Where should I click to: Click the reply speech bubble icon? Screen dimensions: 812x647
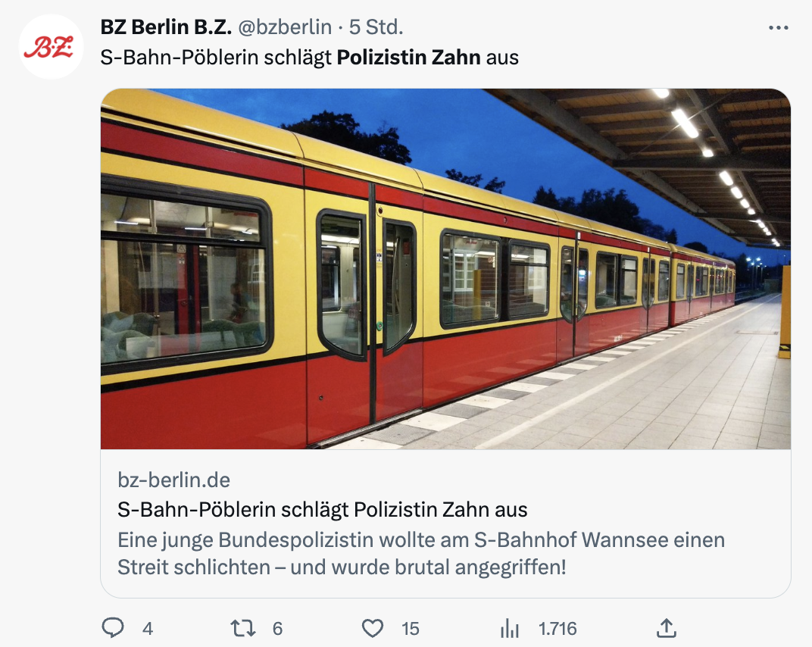(x=113, y=628)
